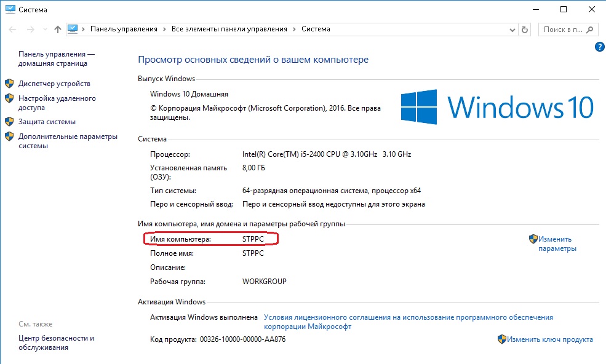
Task: Click the back navigation arrow
Action: click(12, 30)
